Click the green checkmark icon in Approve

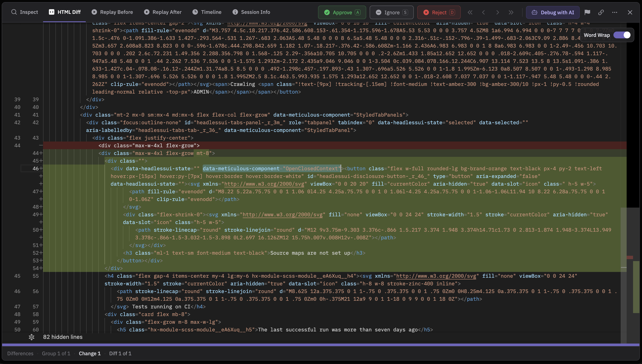tap(327, 13)
